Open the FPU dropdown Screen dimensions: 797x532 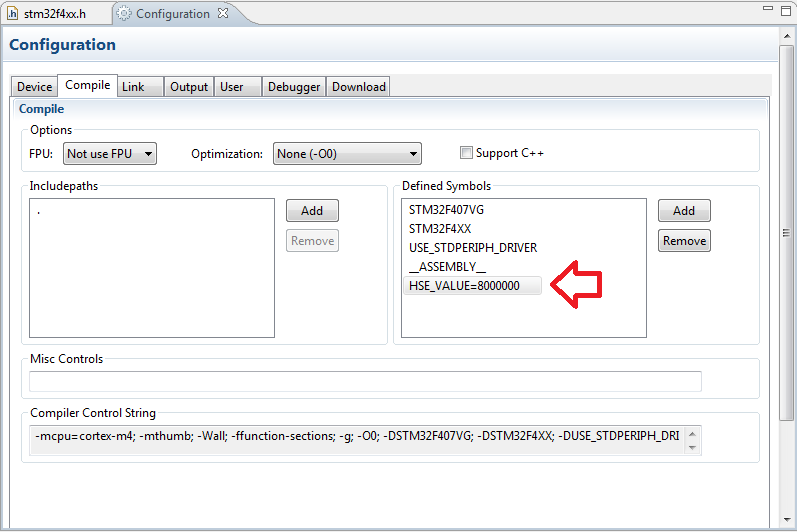(x=110, y=153)
